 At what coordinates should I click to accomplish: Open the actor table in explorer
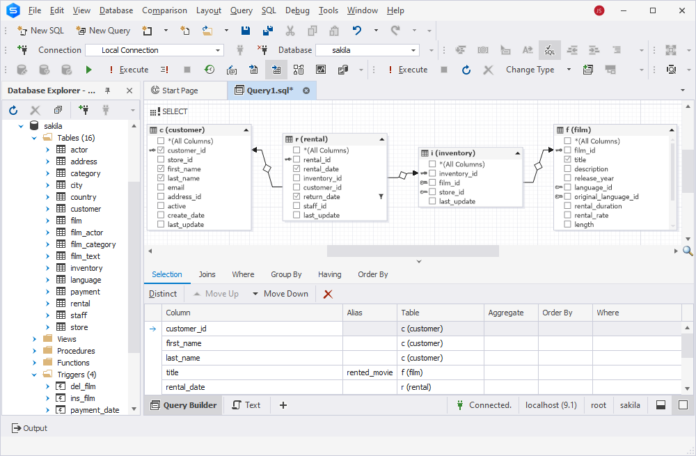click(78, 149)
